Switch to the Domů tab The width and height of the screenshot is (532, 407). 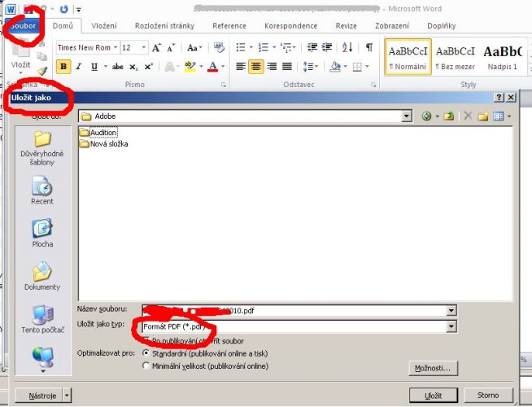coord(63,26)
